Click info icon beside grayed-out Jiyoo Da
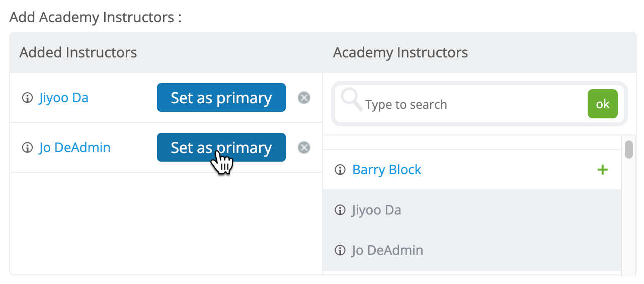This screenshot has width=644, height=284. [x=341, y=210]
